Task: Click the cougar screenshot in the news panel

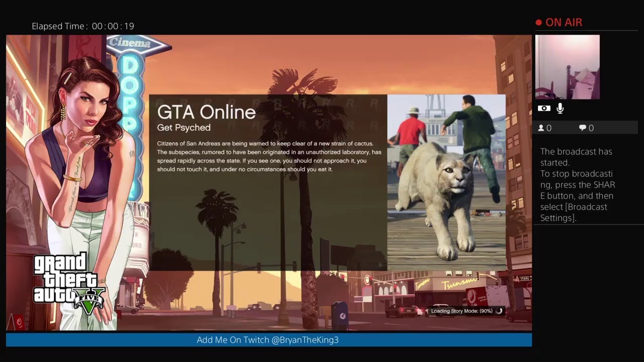Action: pyautogui.click(x=446, y=183)
